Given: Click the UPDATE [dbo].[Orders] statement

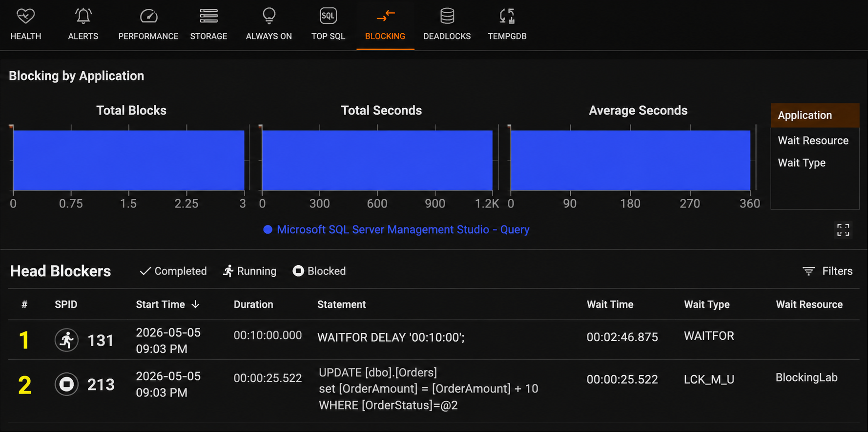Looking at the screenshot, I should (x=428, y=389).
